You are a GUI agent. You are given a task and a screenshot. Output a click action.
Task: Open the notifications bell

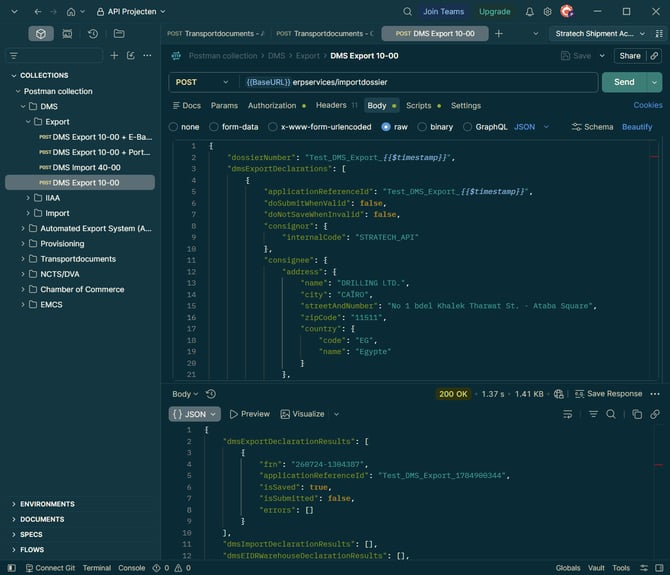point(529,12)
